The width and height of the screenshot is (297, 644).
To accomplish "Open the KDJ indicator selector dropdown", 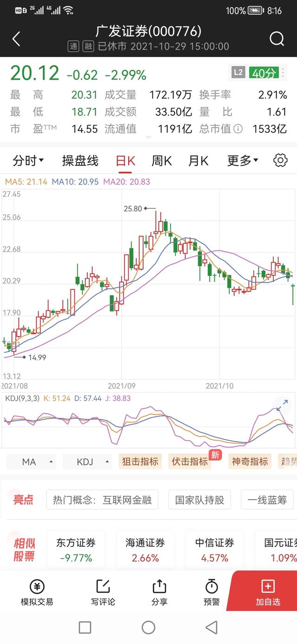I will click(87, 462).
